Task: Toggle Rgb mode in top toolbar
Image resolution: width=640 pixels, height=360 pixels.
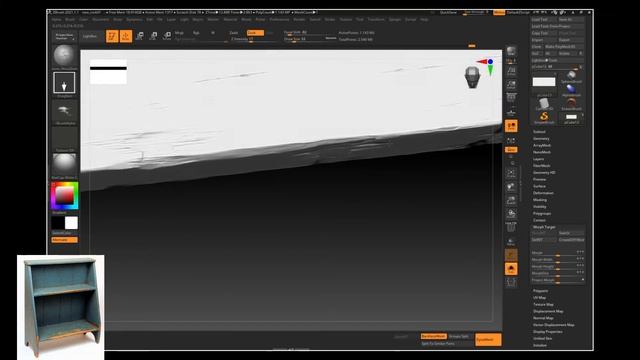Action: (196, 33)
